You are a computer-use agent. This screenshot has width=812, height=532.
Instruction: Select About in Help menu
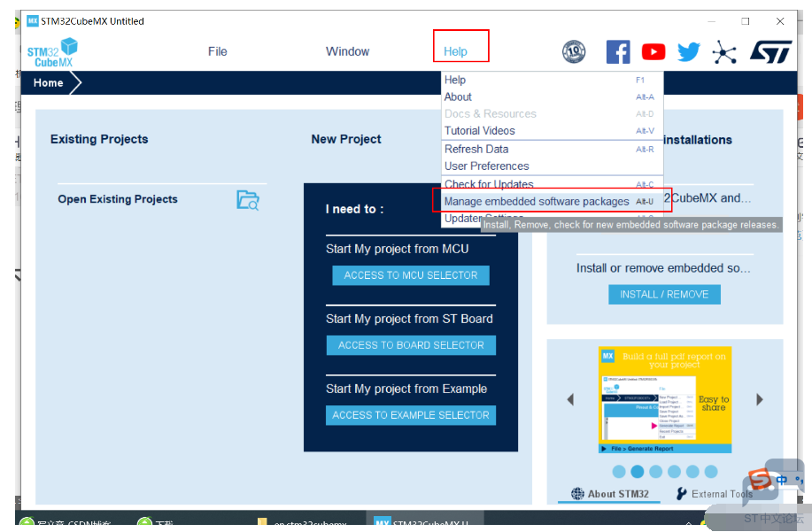552,96
